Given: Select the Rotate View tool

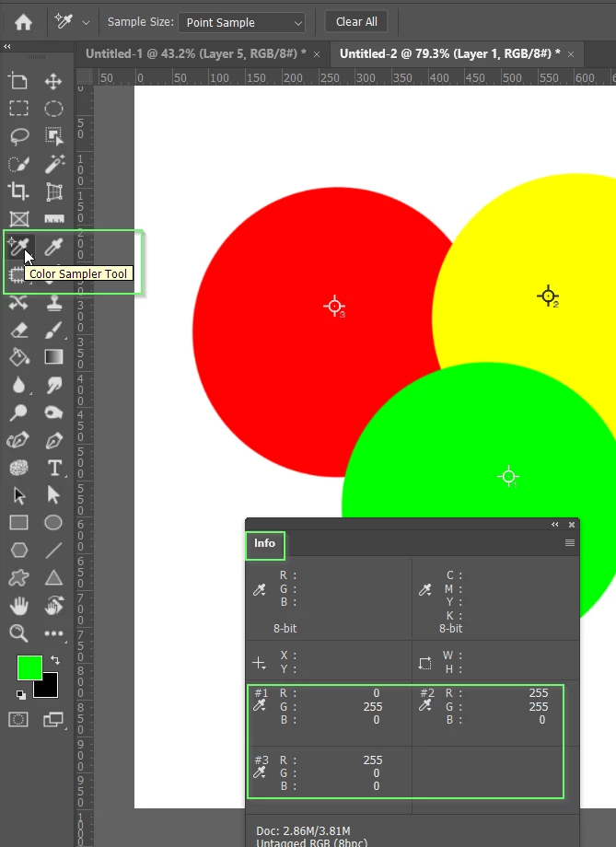Looking at the screenshot, I should click(x=53, y=606).
